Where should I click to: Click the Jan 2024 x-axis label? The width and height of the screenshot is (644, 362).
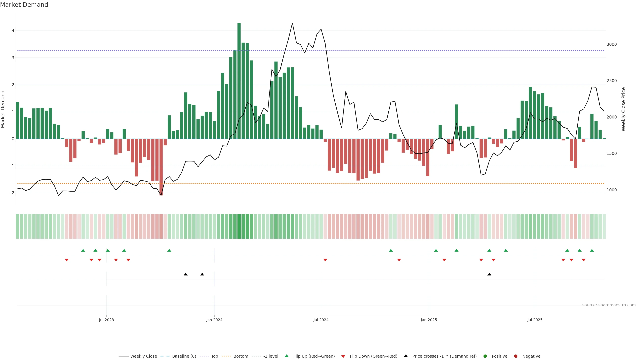pos(214,320)
